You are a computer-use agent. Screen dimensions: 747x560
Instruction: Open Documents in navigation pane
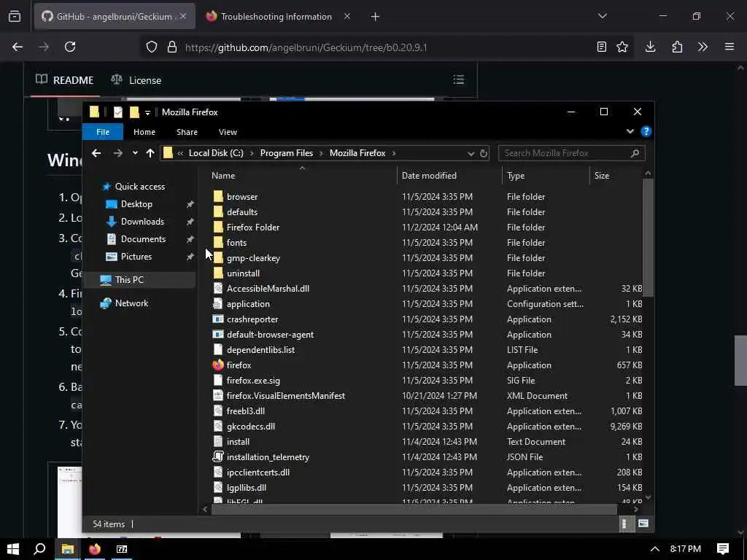(144, 239)
